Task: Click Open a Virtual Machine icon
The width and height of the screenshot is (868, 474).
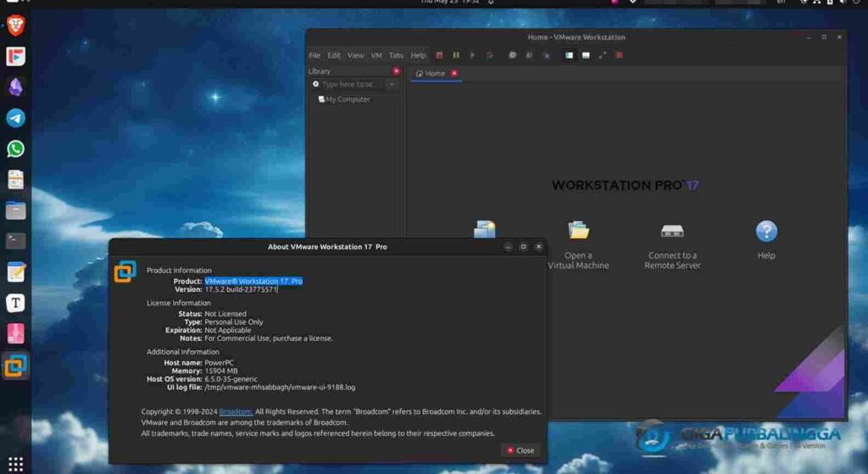Action: point(578,230)
